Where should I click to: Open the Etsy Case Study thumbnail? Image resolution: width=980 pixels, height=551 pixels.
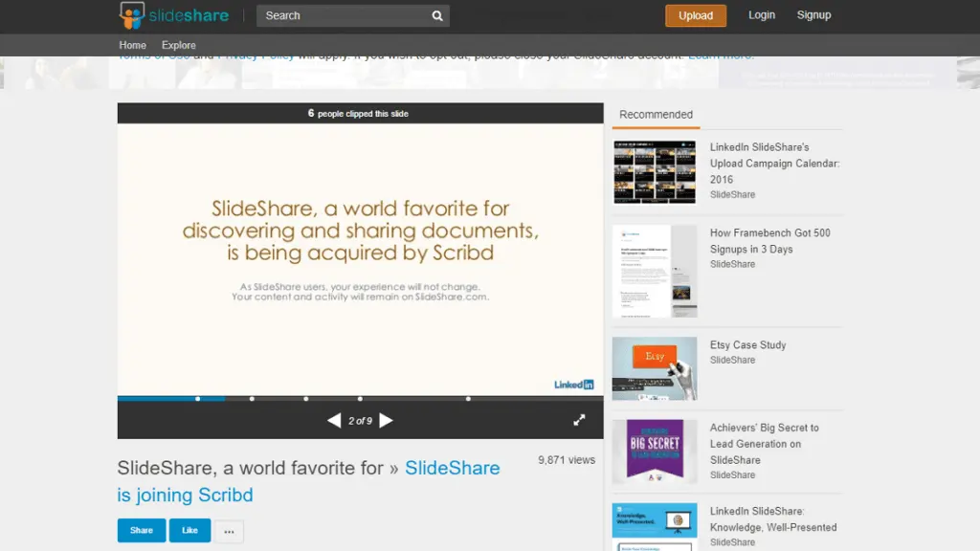click(x=655, y=368)
